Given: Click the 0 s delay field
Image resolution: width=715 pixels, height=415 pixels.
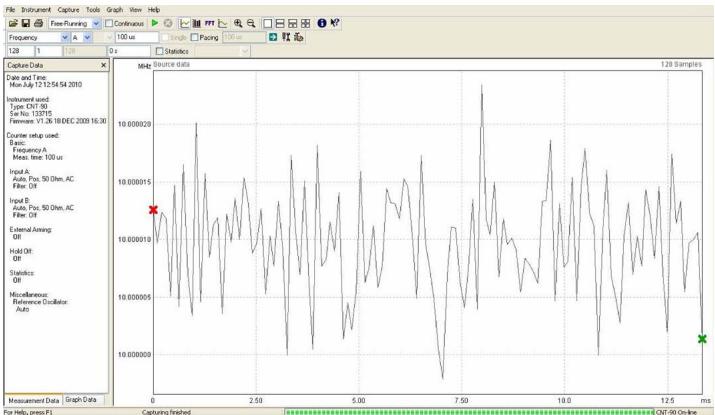Looking at the screenshot, I should tap(129, 51).
